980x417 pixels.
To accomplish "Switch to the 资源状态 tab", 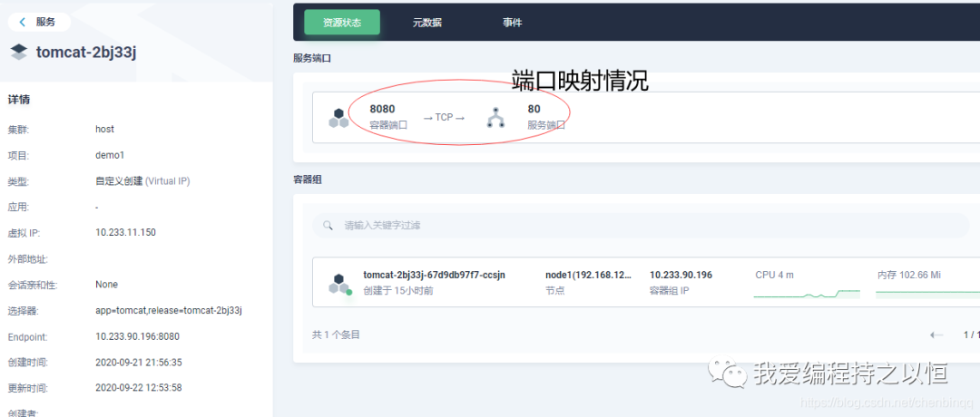I will pos(342,23).
